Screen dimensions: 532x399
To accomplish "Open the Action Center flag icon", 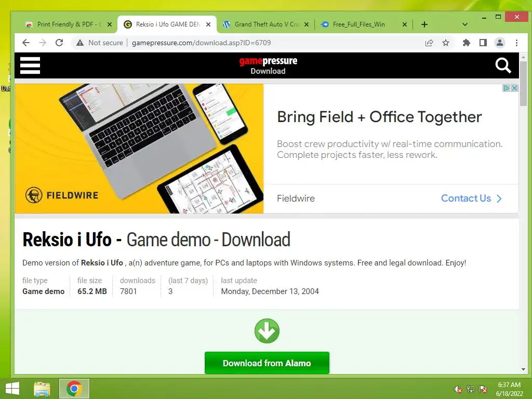I will (x=483, y=389).
